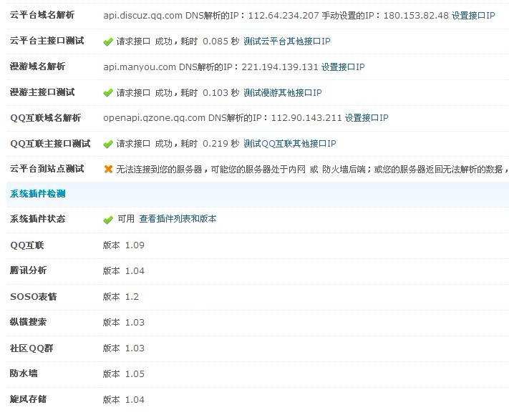Click 版本 1.2 value for SOSO表情
Image resolution: width=509 pixels, height=420 pixels.
pos(121,297)
